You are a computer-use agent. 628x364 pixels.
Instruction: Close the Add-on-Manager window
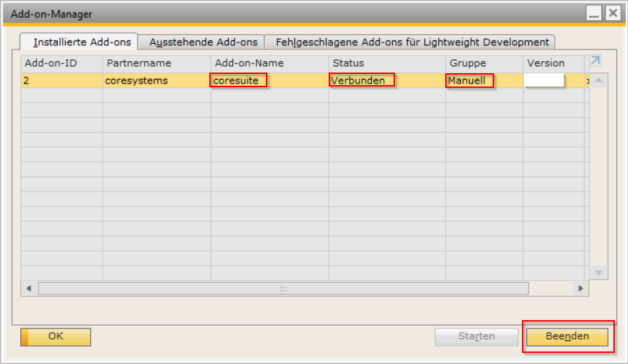pos(613,14)
